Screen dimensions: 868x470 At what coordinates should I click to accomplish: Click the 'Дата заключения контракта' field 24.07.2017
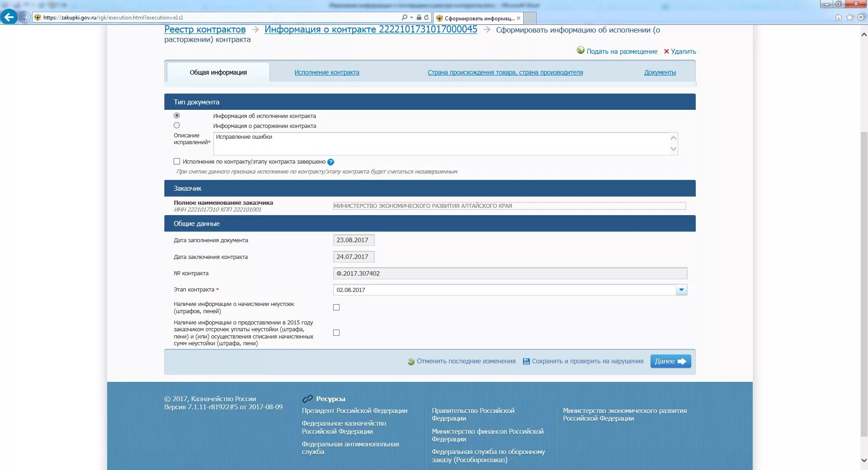(x=354, y=257)
